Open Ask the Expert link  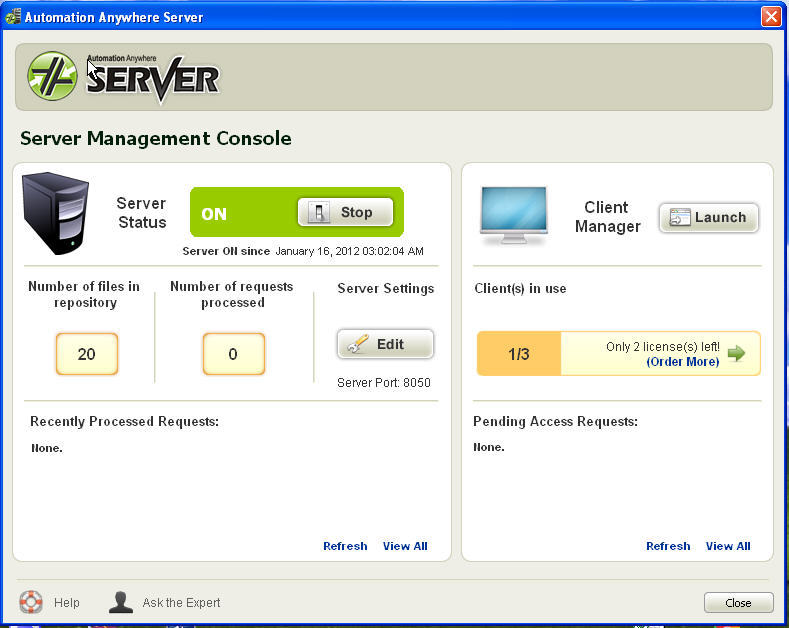(x=181, y=602)
